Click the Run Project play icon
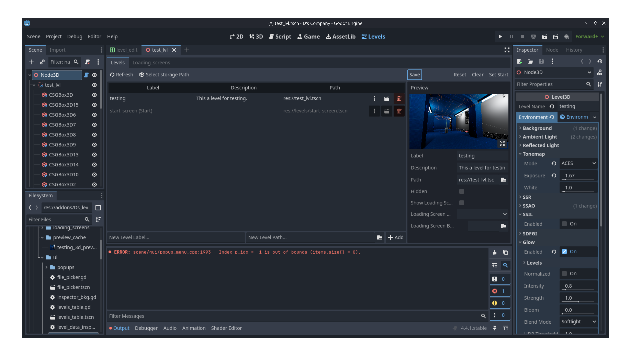This screenshot has height=364, width=631. click(500, 36)
